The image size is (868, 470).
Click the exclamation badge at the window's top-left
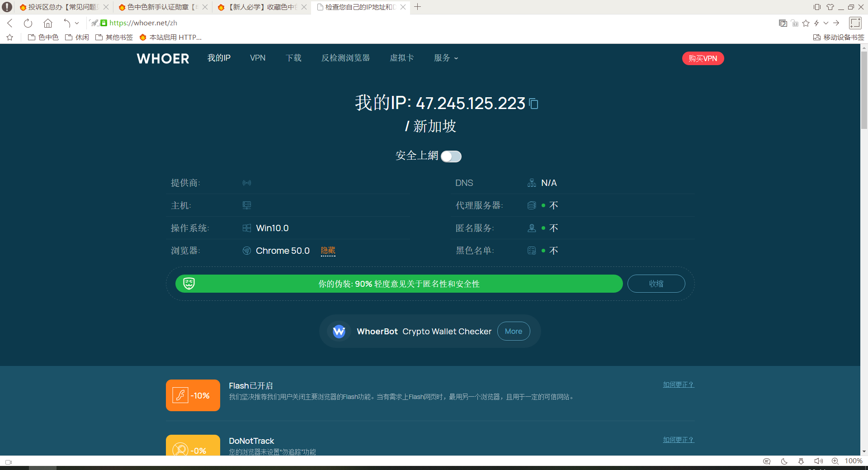pyautogui.click(x=7, y=7)
